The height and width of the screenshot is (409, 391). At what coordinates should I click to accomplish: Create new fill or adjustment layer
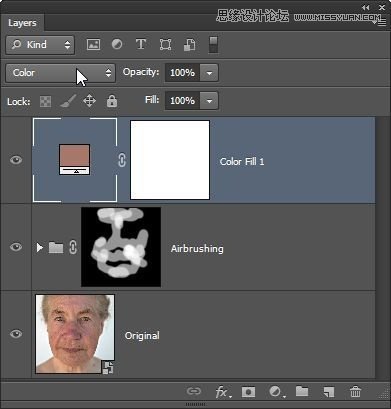[x=276, y=392]
